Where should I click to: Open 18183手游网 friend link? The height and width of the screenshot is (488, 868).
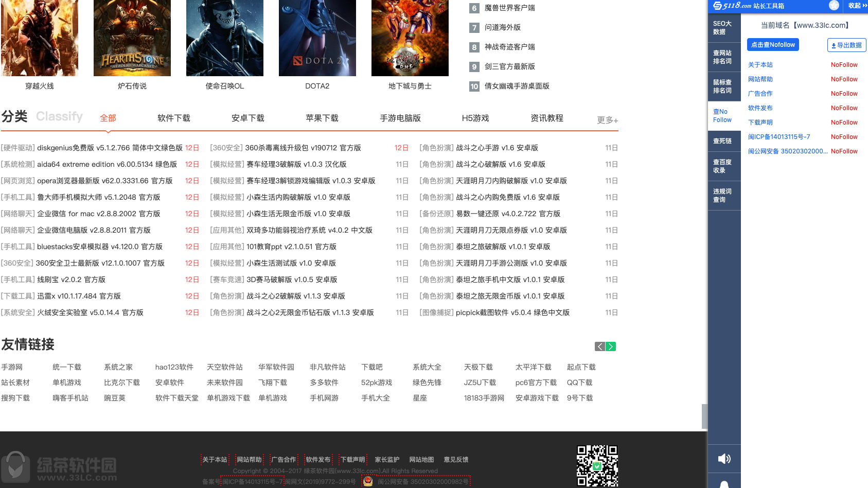[x=484, y=398]
